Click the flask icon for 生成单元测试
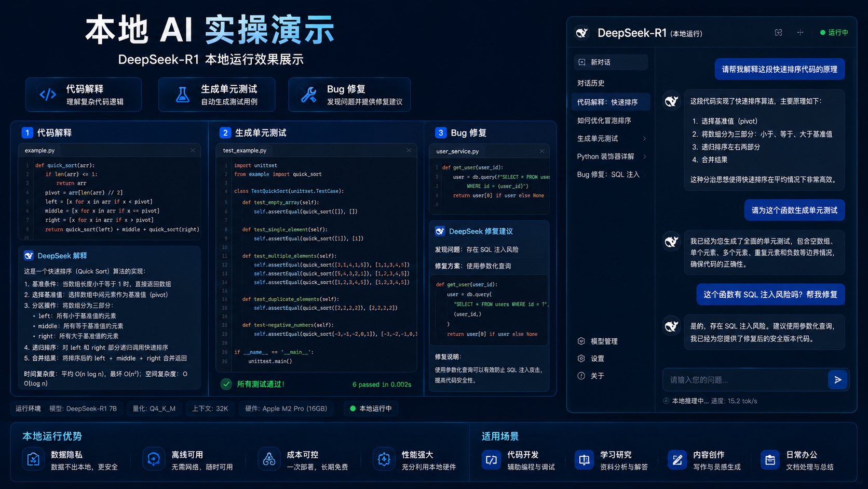 click(182, 95)
